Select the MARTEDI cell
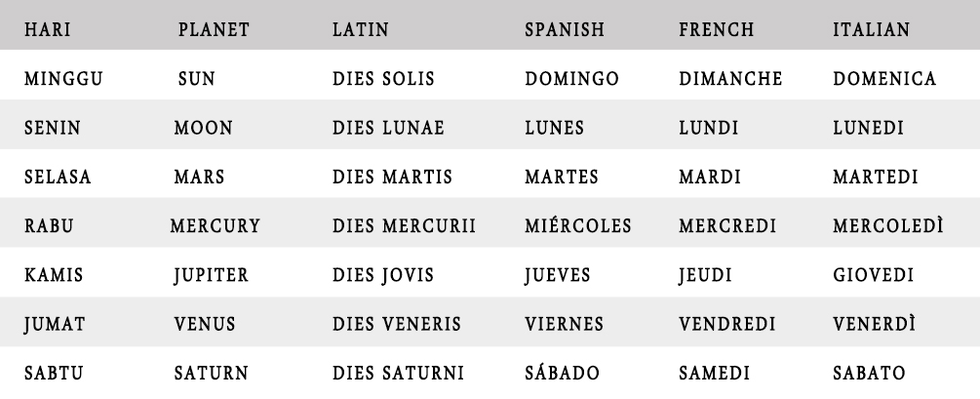The height and width of the screenshot is (399, 980). point(875,177)
